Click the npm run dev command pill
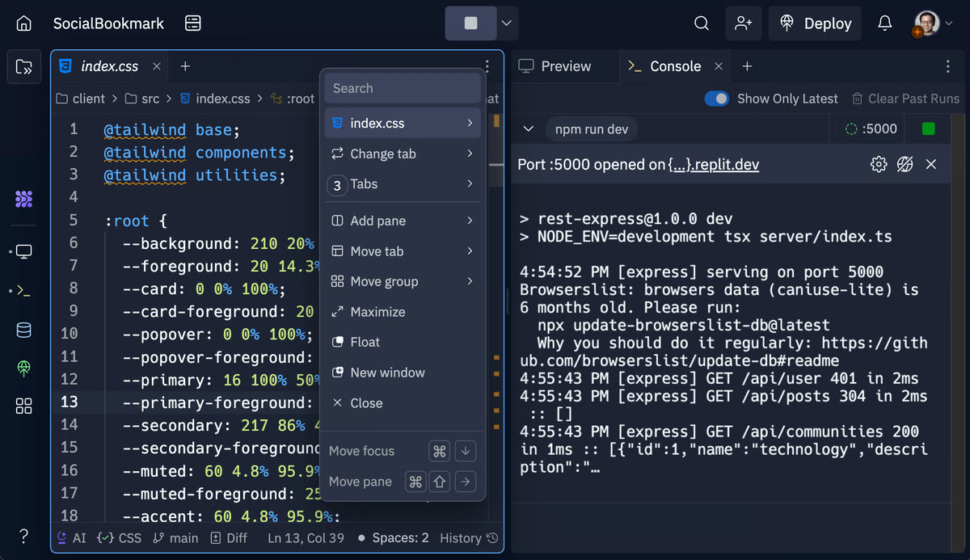Viewport: 970px width, 560px height. pyautogui.click(x=592, y=128)
